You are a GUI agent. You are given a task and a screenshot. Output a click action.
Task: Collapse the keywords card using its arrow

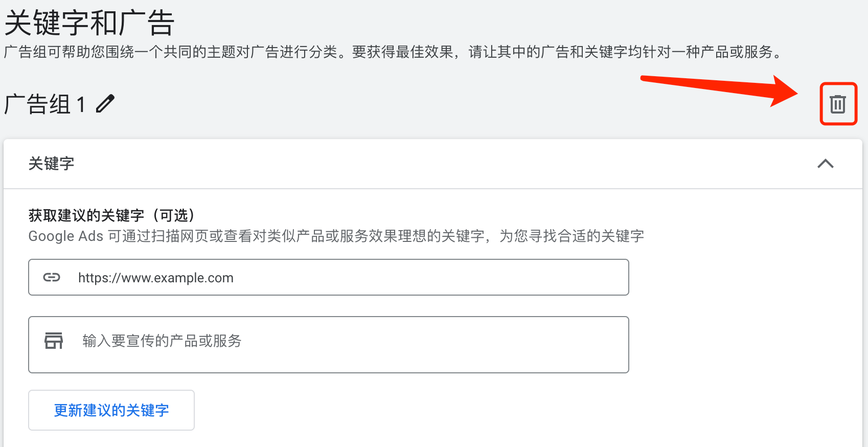[x=826, y=164]
